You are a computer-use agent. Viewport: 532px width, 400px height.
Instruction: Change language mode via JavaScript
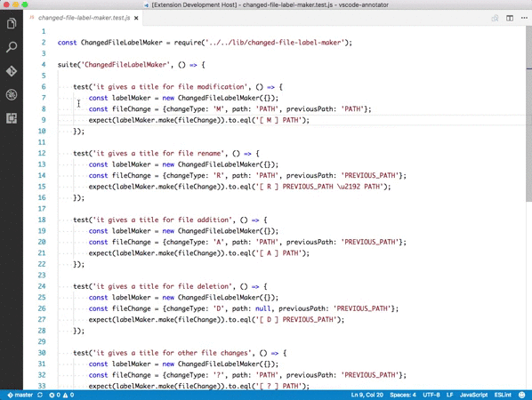[473, 395]
